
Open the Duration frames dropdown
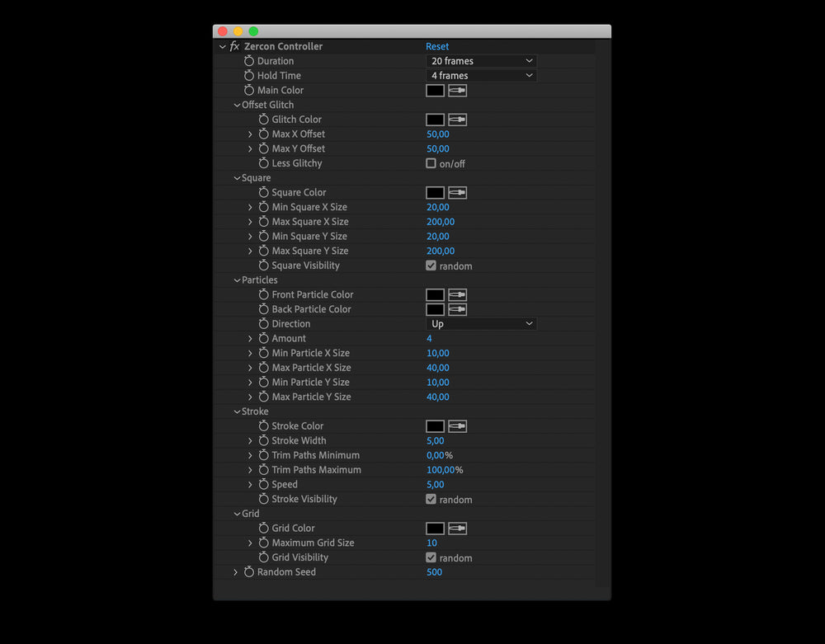[482, 61]
